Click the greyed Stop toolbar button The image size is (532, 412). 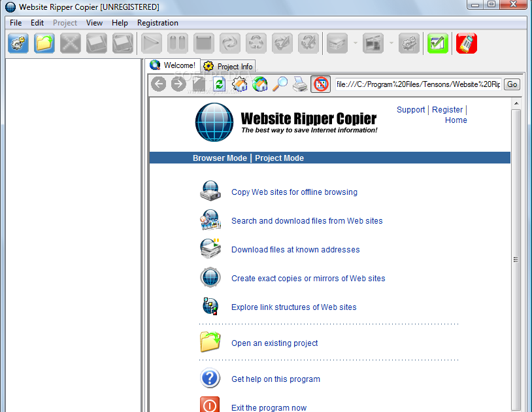203,43
